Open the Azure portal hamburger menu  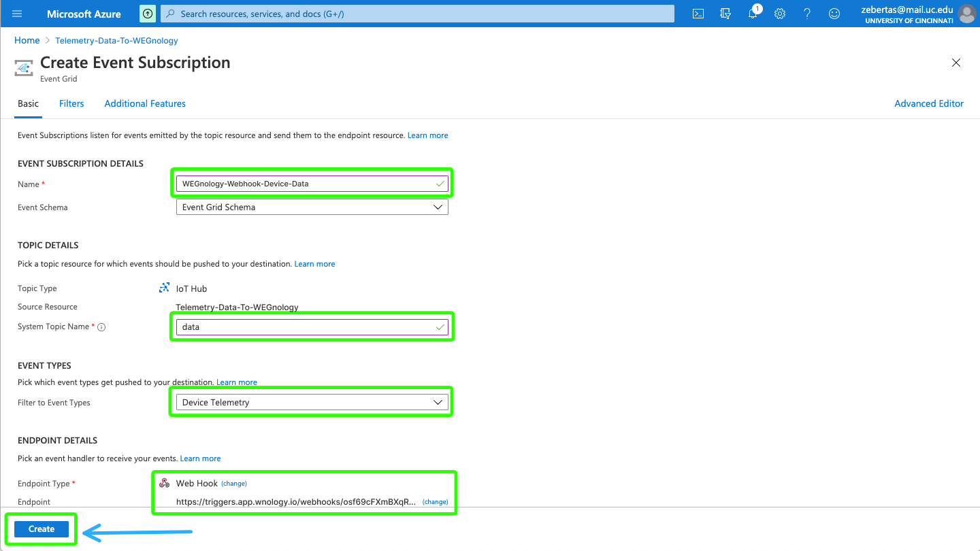click(x=17, y=14)
